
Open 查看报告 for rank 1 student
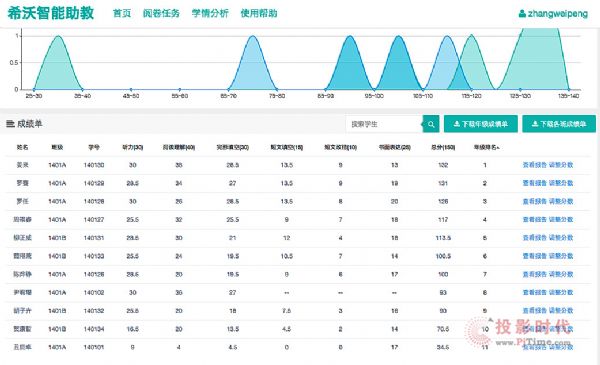coord(535,165)
